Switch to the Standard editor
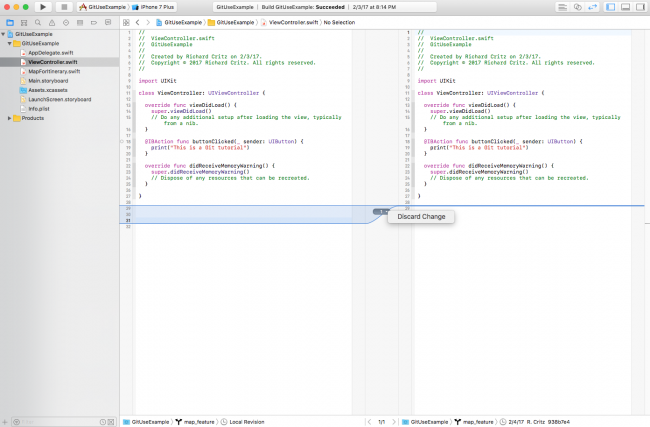The width and height of the screenshot is (650, 427). click(562, 7)
